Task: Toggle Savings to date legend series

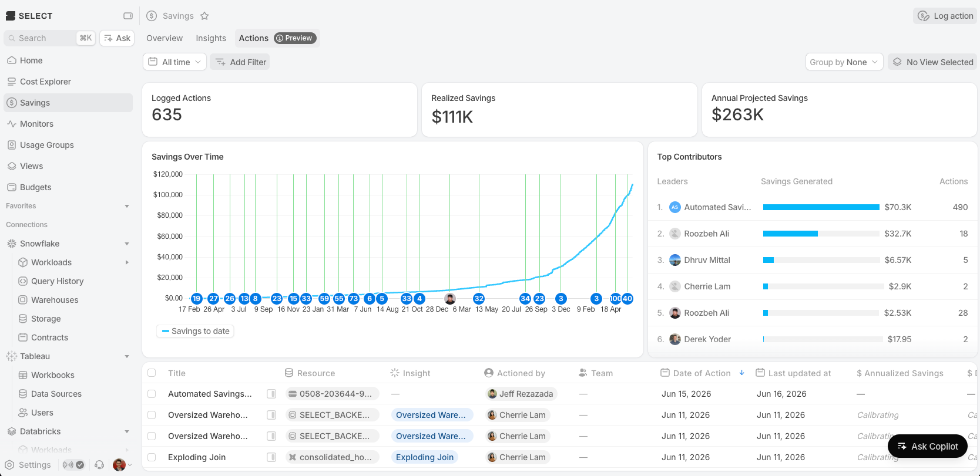Action: click(196, 331)
